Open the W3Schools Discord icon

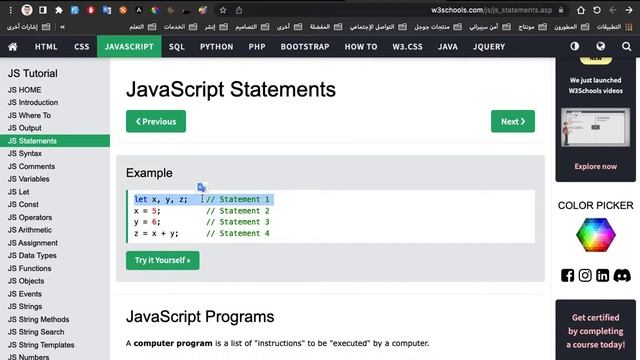tap(622, 276)
